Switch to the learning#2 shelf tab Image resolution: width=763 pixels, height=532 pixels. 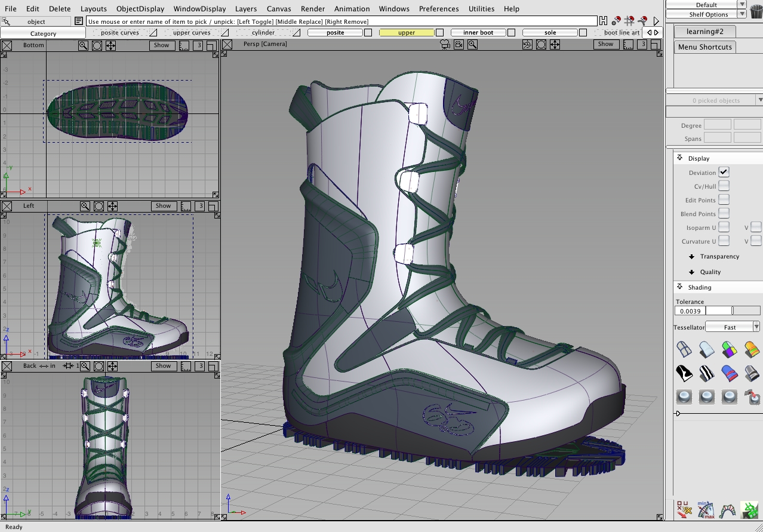[704, 31]
